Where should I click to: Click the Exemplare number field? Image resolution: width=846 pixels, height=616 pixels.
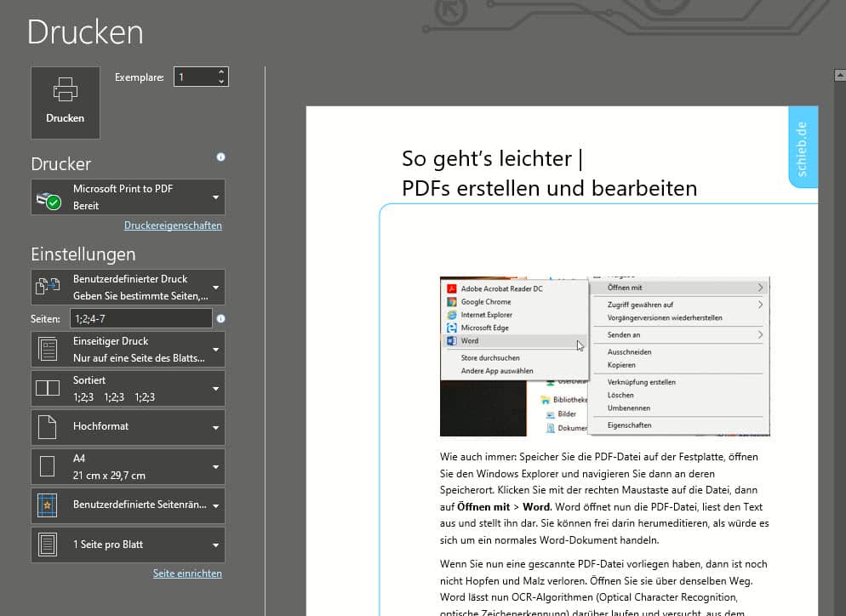[x=194, y=77]
